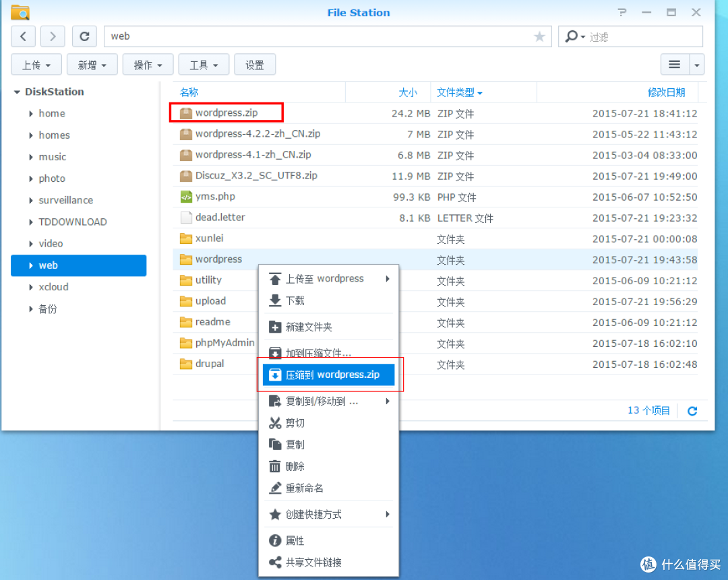Click the folder icon of xunlei
This screenshot has height=580, width=728.
click(x=186, y=238)
